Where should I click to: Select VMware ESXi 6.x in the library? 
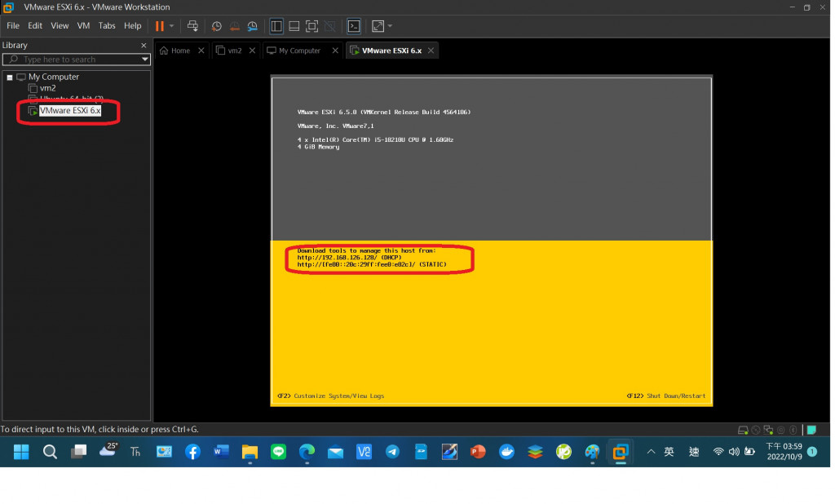tap(70, 111)
